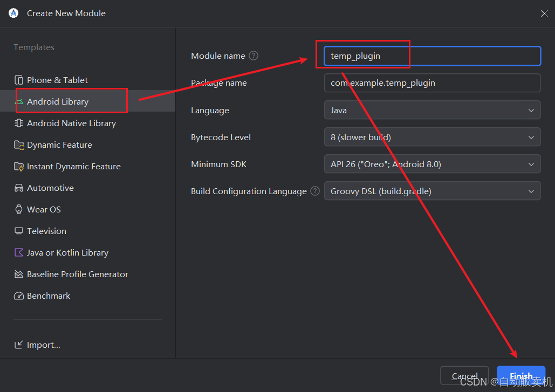
Task: Click the Phone & Tablet template icon
Action: pyautogui.click(x=19, y=80)
